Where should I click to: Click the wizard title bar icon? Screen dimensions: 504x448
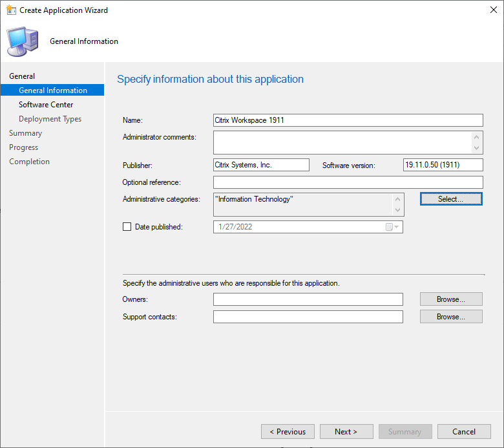pyautogui.click(x=11, y=10)
